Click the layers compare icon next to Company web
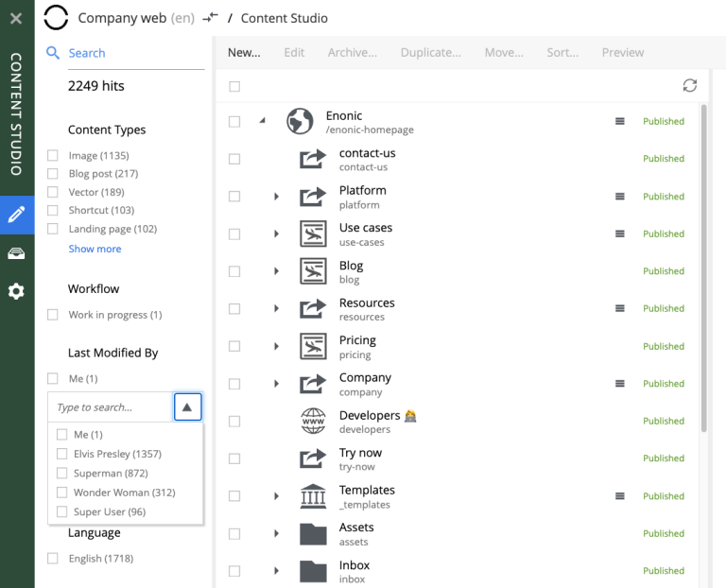The width and height of the screenshot is (726, 588). coord(210,18)
